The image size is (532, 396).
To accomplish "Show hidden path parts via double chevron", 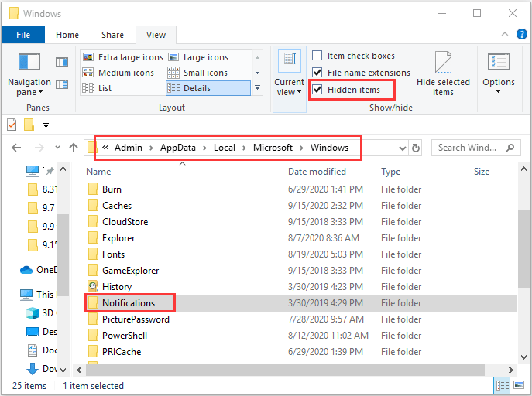I will pos(105,148).
